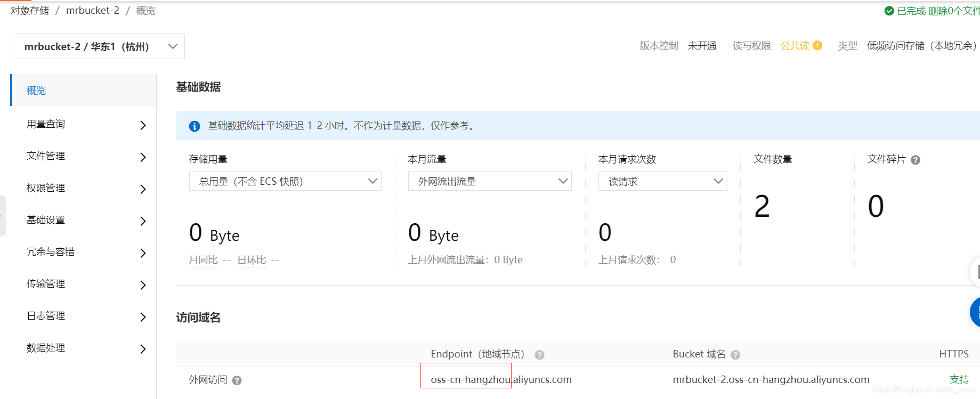
Task: Click the 上月请求次数: 0 text
Action: (x=637, y=260)
